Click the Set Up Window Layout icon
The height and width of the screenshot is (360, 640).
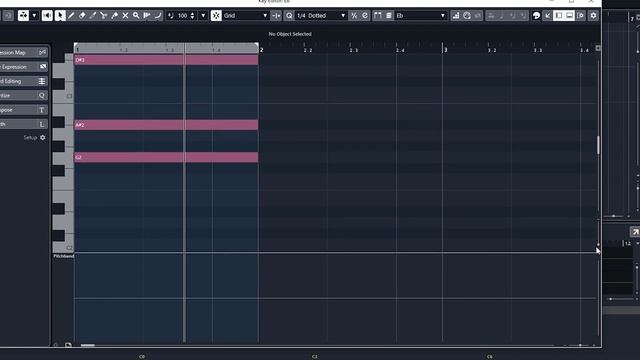[580, 16]
